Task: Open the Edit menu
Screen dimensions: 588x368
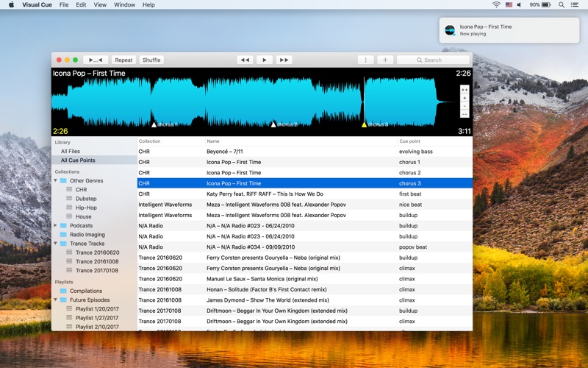Action: (x=81, y=4)
